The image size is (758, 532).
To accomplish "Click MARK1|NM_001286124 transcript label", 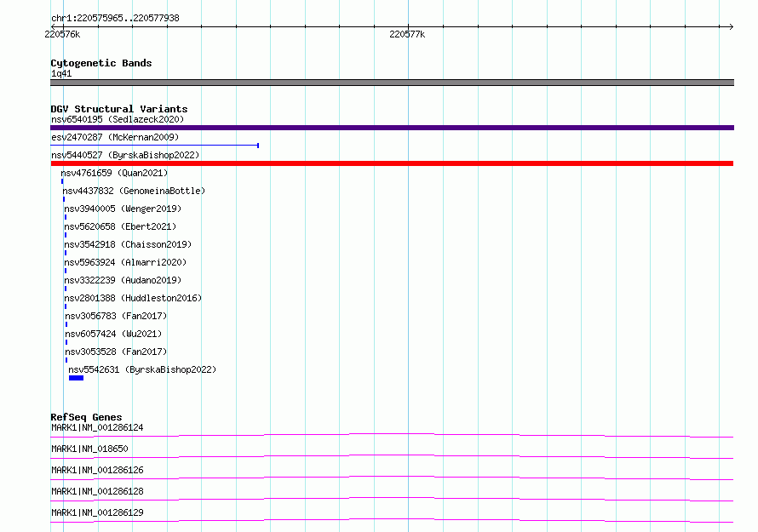I will click(x=97, y=427).
